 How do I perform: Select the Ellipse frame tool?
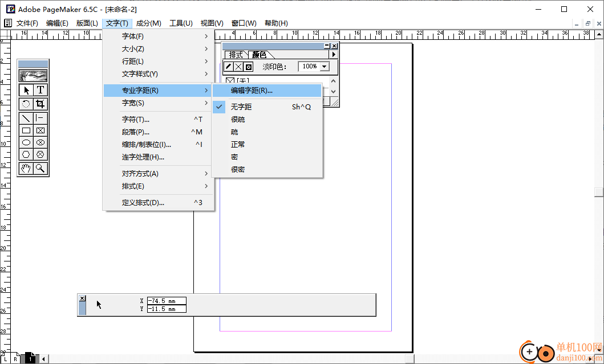[40, 142]
